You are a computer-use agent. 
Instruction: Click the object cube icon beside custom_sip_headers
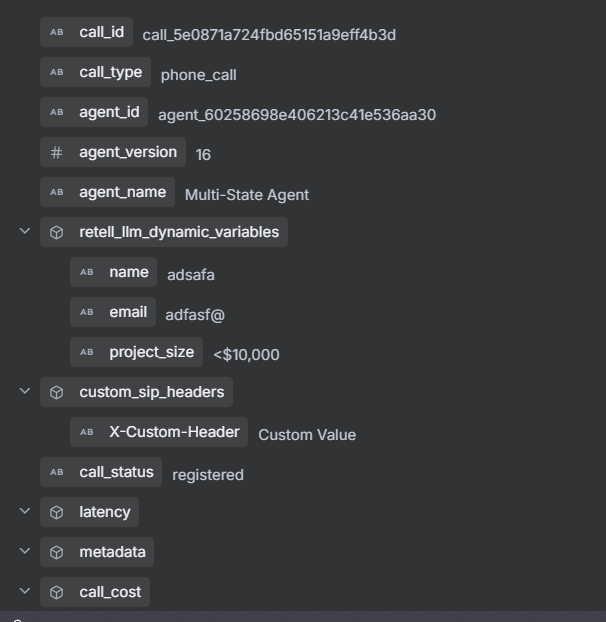pyautogui.click(x=57, y=392)
